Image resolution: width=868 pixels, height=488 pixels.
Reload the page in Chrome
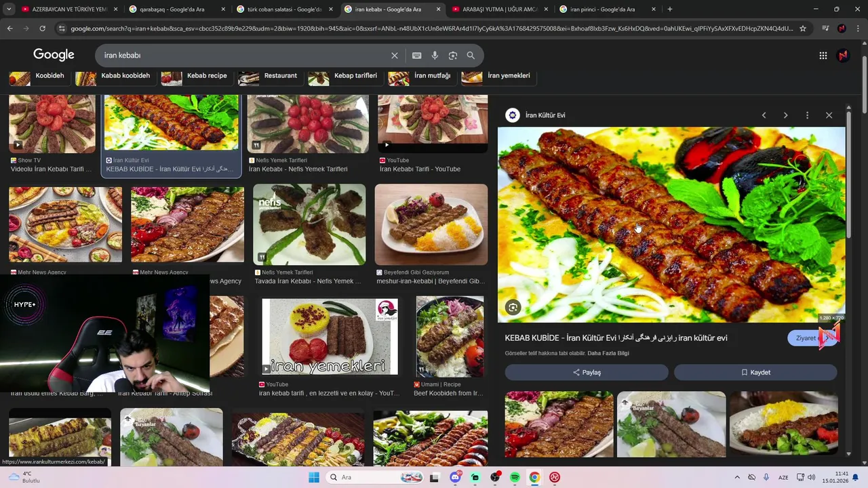[42, 28]
